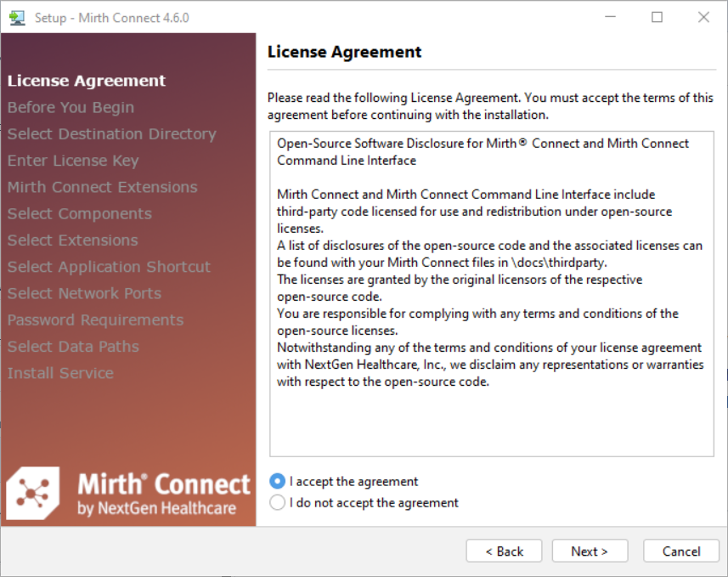Viewport: 728px width, 577px height.
Task: Click the Mirth Connect Extensions step
Action: 103,187
